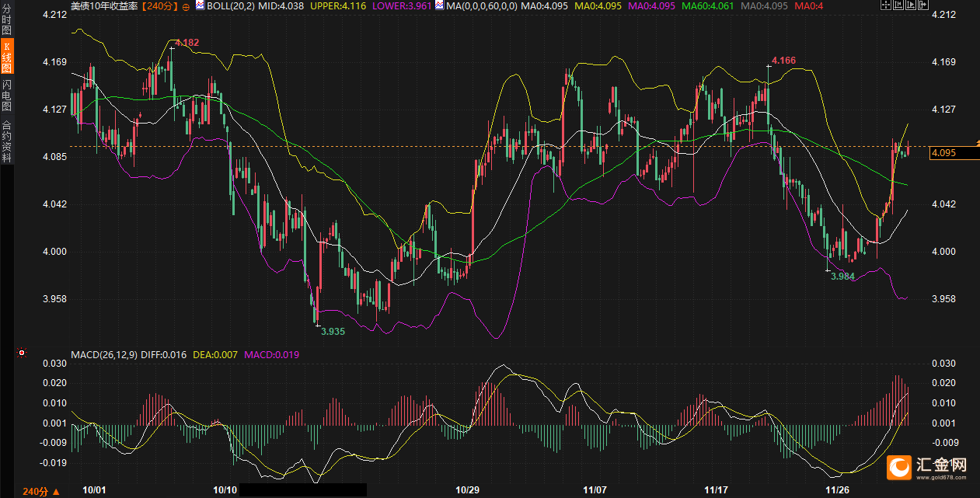
Task: Click the fourth top-right toolbar export icon
Action: [923, 5]
